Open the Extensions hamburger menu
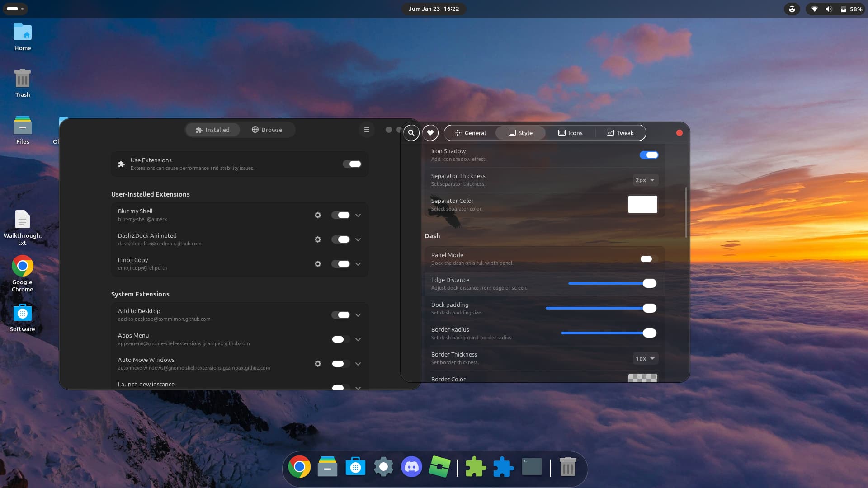Viewport: 868px width, 488px height. point(367,130)
